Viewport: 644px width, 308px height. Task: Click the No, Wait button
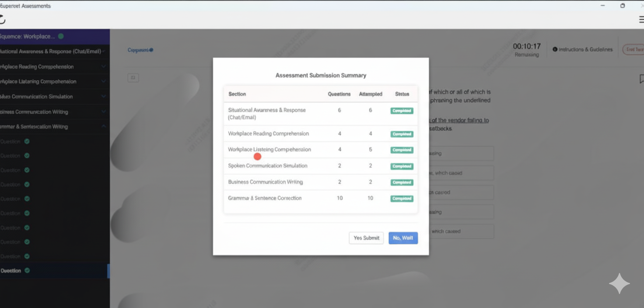[x=403, y=238]
